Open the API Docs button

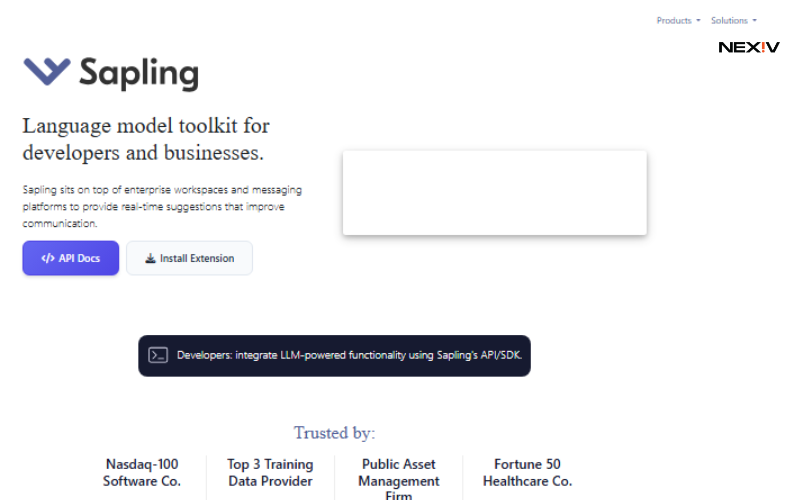[x=70, y=258]
